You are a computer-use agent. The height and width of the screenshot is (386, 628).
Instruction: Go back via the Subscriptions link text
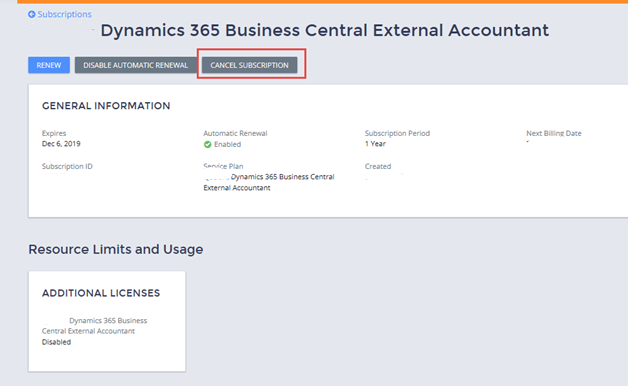64,14
